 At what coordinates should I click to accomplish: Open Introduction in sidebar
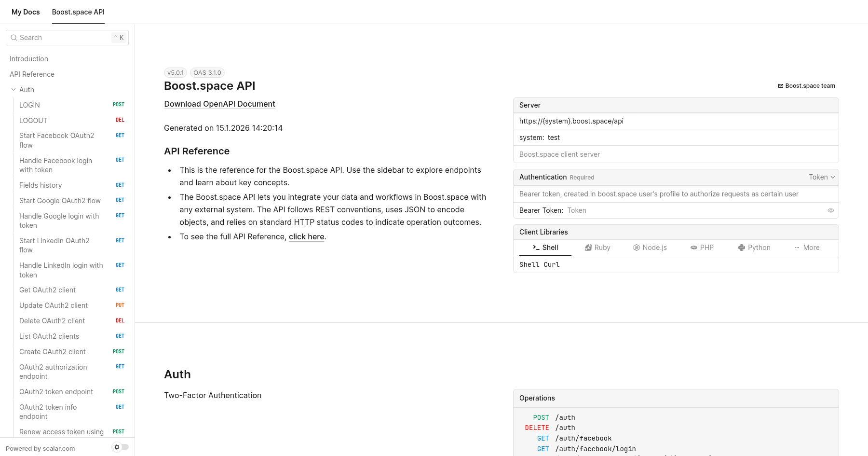[68, 59]
